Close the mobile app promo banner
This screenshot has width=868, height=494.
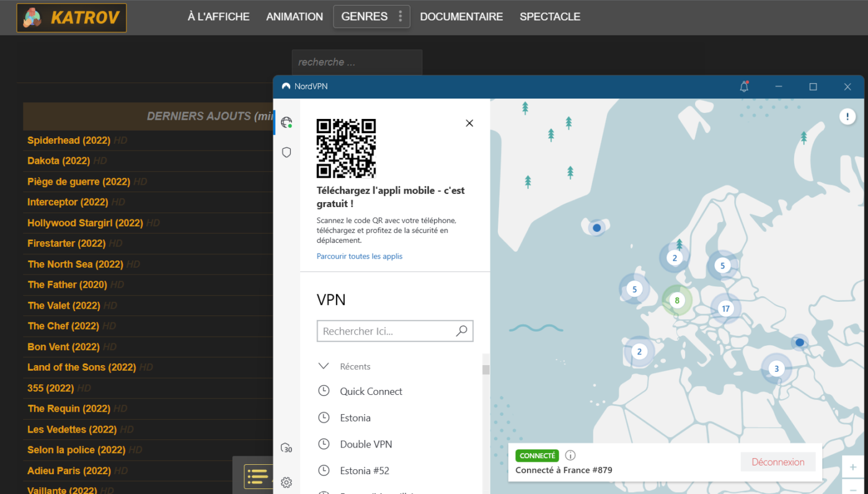pos(469,123)
